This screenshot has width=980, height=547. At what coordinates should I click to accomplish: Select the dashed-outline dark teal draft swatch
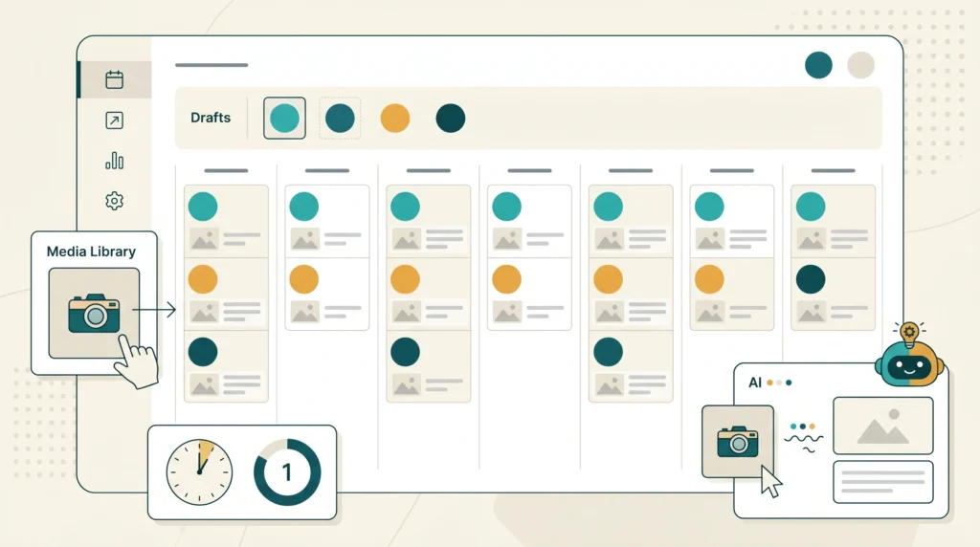point(340,118)
